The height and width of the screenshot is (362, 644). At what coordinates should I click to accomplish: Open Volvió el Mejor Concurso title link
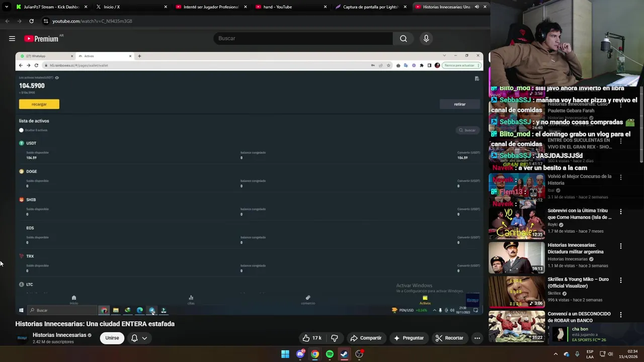[580, 179]
